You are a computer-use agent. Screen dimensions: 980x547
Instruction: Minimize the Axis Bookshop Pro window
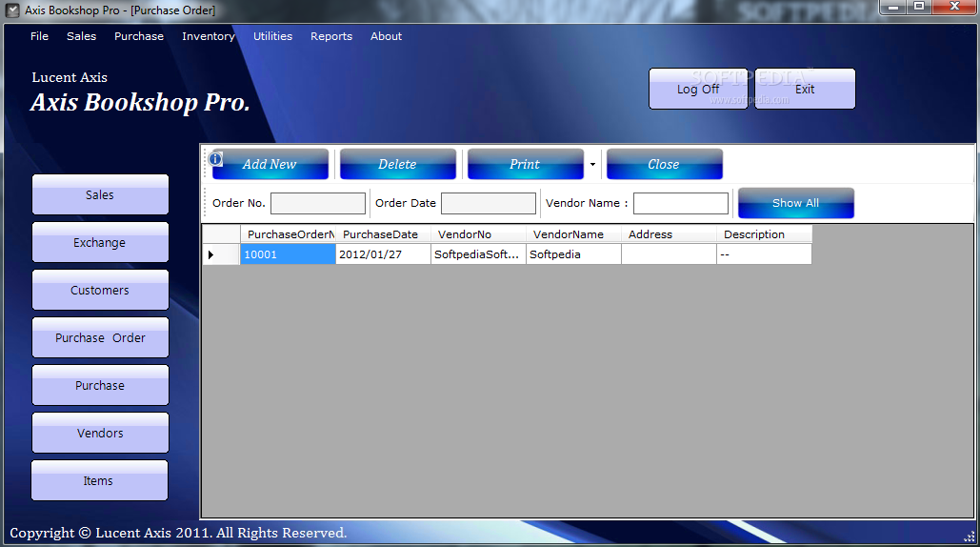point(893,7)
